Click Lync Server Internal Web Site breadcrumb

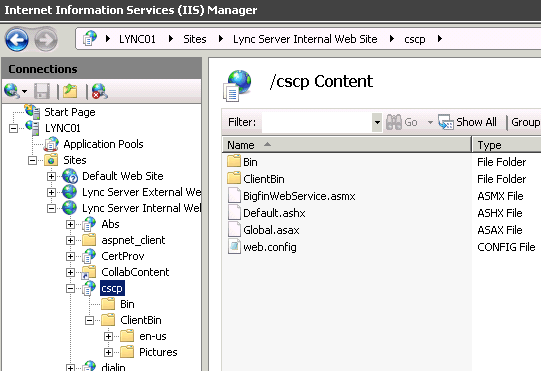(x=305, y=39)
